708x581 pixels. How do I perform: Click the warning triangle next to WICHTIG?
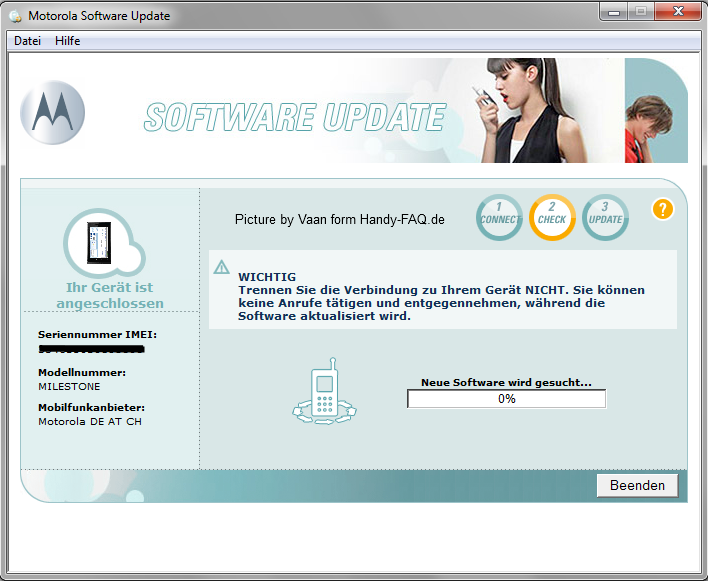221,268
